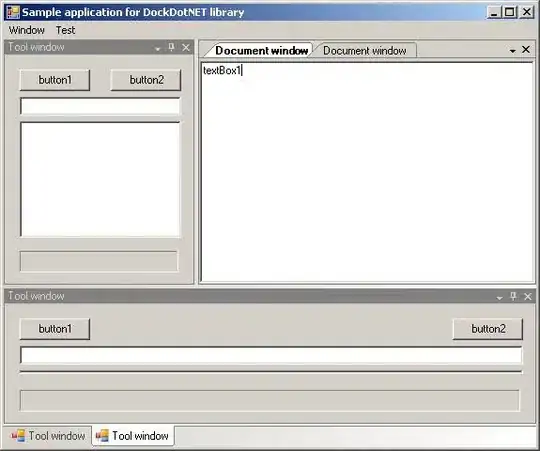Minimize the application window
This screenshot has height=451, width=540.
pos(494,12)
